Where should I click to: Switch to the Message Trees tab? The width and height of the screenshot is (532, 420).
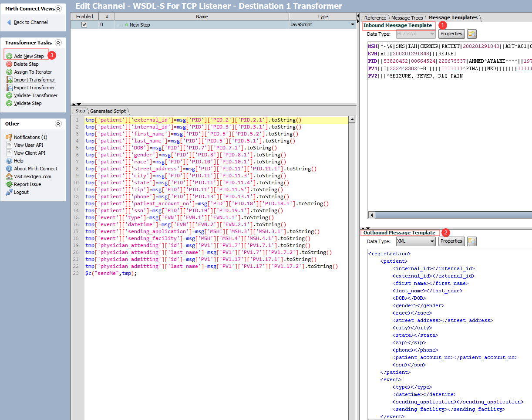click(x=407, y=18)
